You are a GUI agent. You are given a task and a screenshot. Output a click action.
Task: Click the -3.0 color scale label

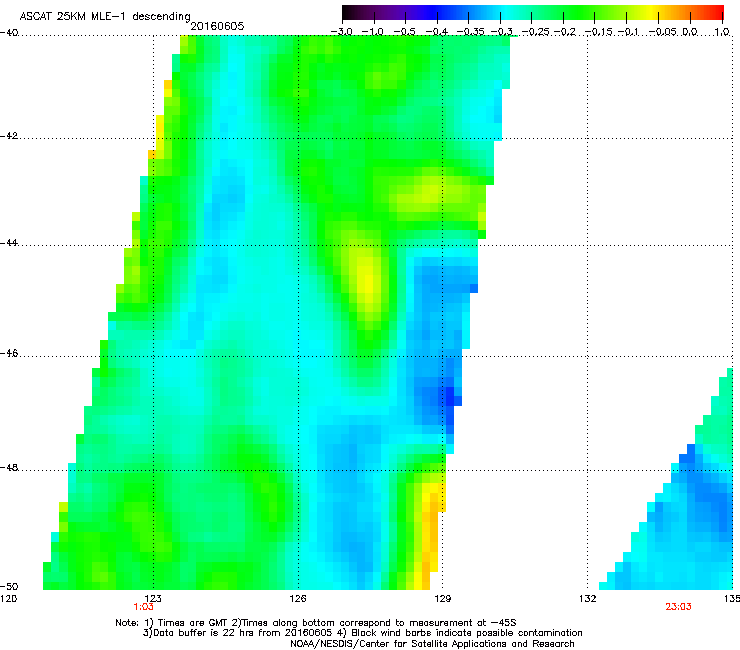pyautogui.click(x=342, y=32)
